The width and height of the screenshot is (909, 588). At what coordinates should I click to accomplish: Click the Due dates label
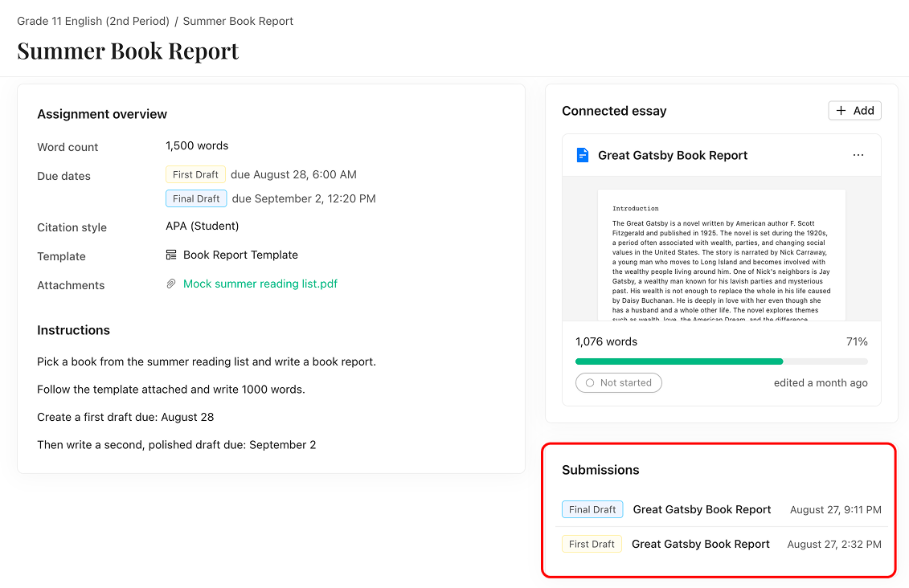(63, 176)
